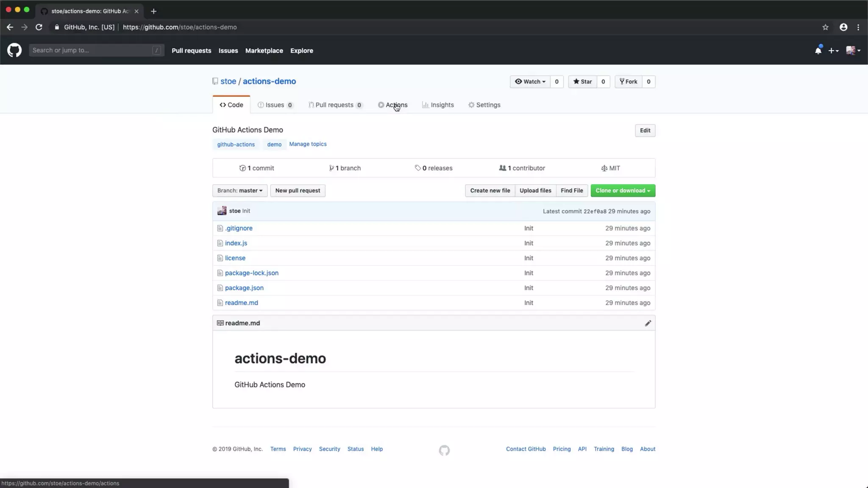868x488 pixels.
Task: Reload the page with refresh icon
Action: coord(39,27)
